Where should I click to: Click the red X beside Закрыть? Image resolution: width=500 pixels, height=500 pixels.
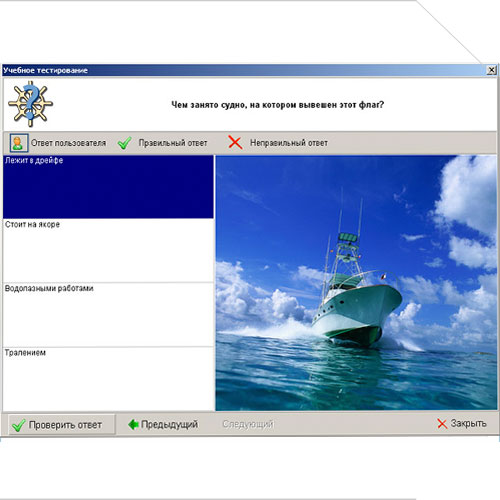(x=442, y=424)
